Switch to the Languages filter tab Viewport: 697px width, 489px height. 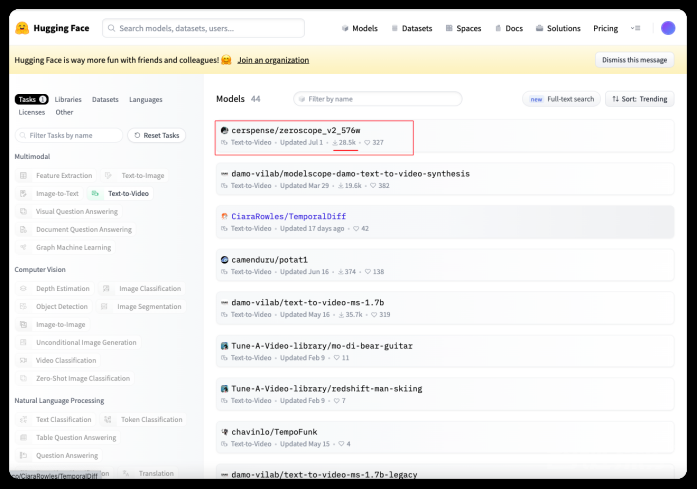(146, 100)
